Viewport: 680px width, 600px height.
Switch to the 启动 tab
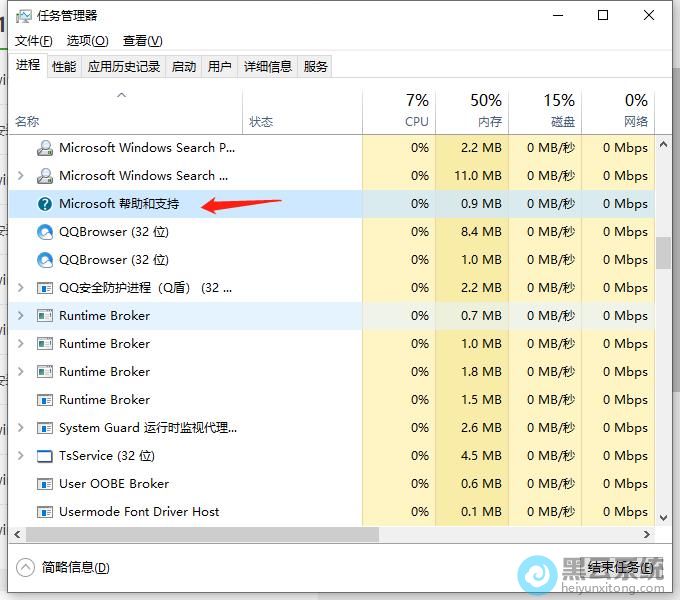(184, 67)
